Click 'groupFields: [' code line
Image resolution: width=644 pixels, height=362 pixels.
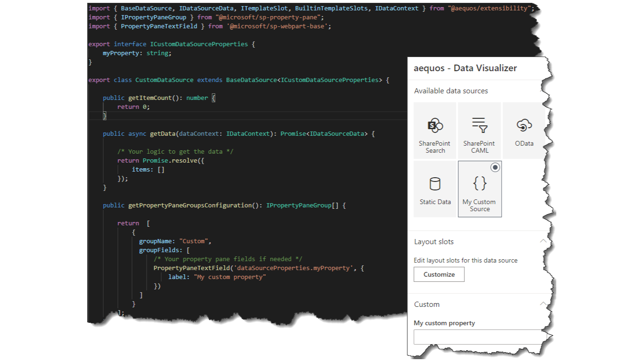164,250
